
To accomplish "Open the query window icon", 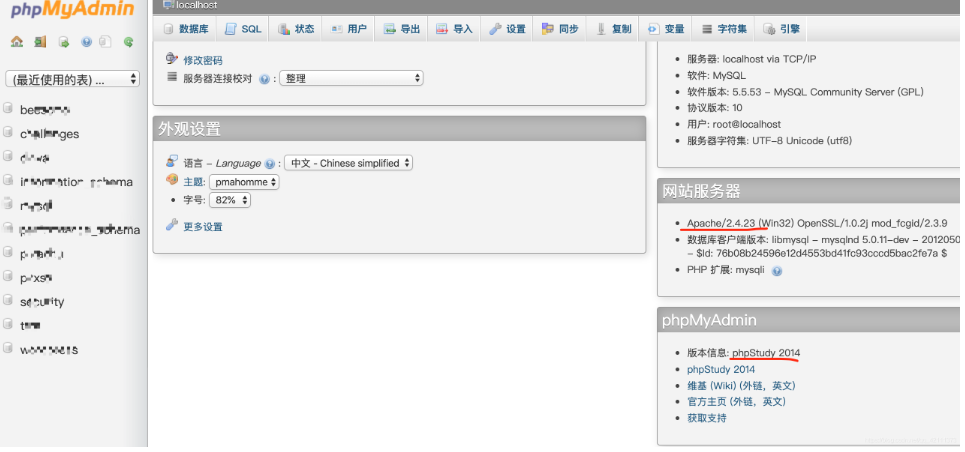I will 63,42.
